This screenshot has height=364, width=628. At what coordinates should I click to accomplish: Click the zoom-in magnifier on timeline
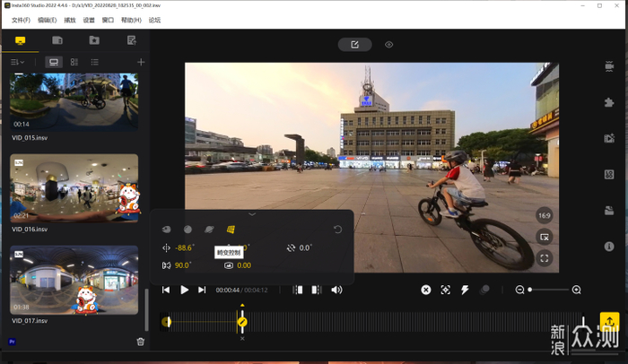(x=576, y=290)
